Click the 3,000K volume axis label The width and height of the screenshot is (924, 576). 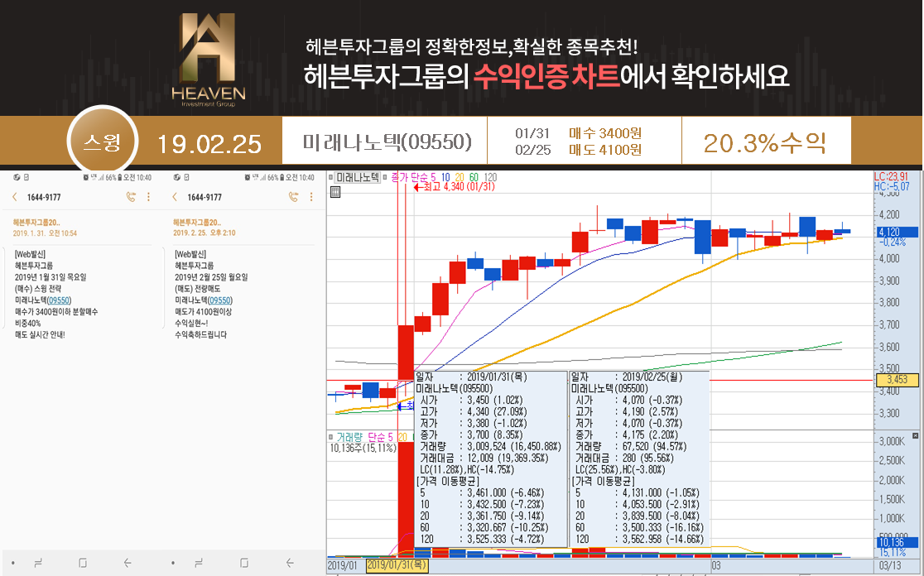coord(892,441)
